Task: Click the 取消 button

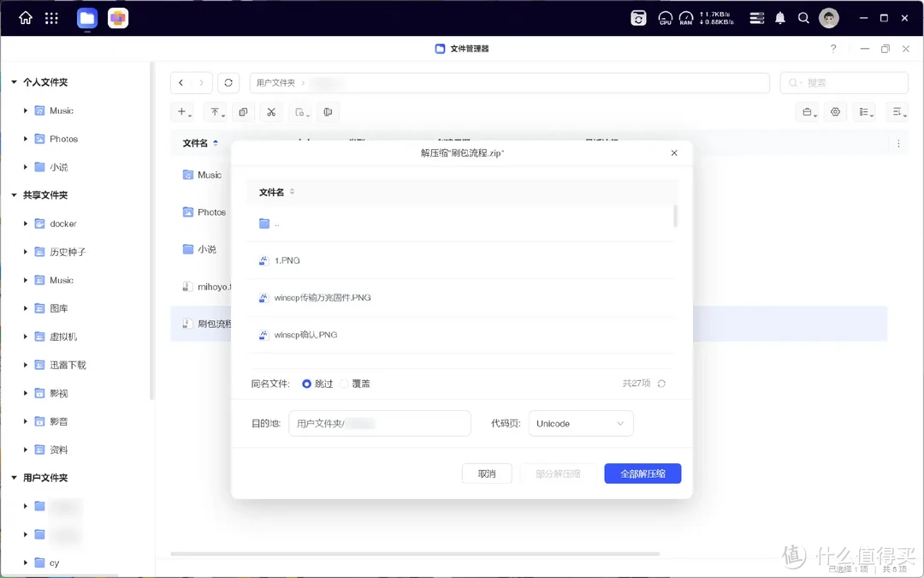Action: click(487, 474)
